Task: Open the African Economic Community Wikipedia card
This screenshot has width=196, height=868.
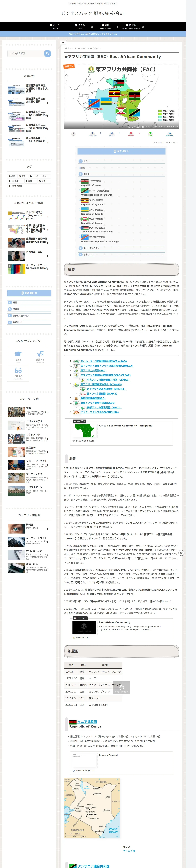Action: (x=121, y=434)
